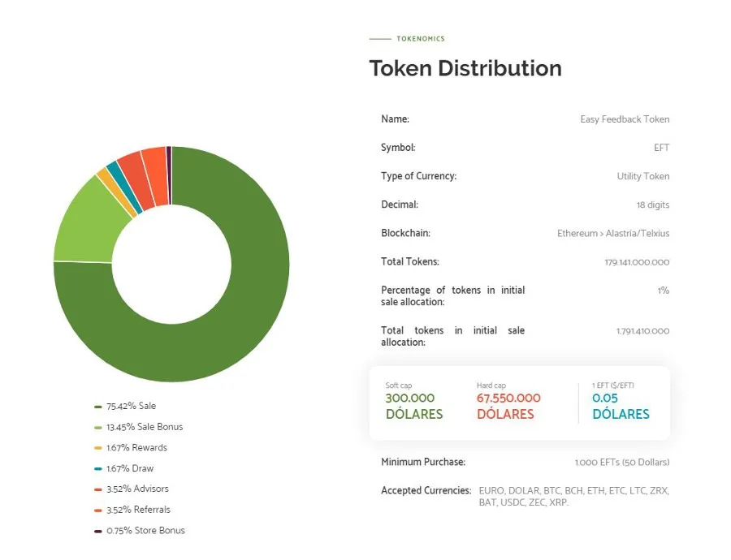
Task: Click the 'EFT' symbol value
Action: [x=661, y=149]
